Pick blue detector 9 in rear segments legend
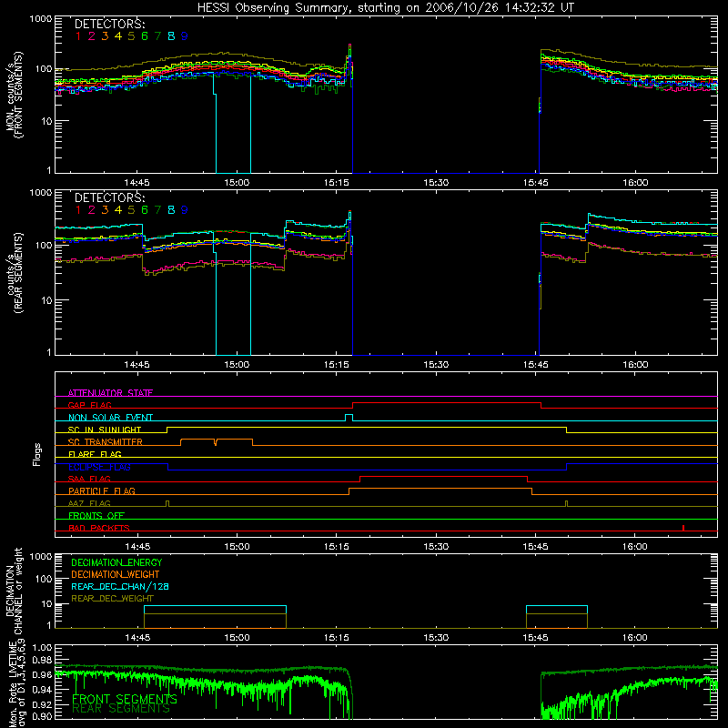The width and height of the screenshot is (728, 728). coord(185,210)
